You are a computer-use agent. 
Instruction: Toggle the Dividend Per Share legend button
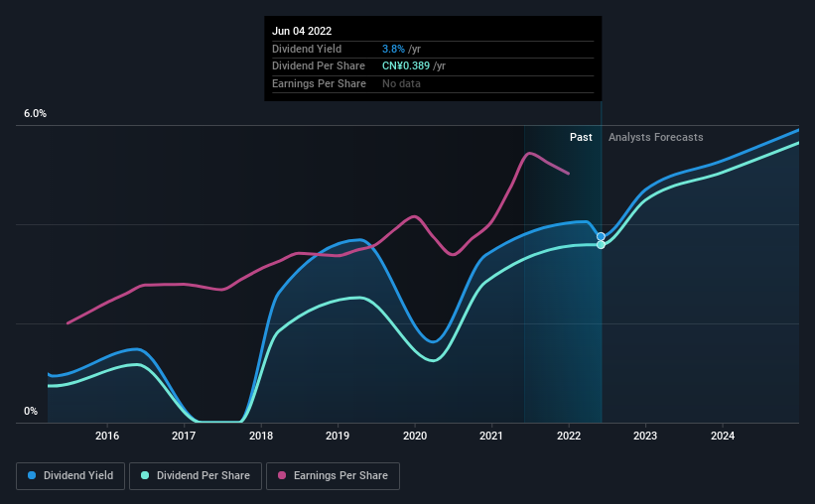tap(196, 476)
